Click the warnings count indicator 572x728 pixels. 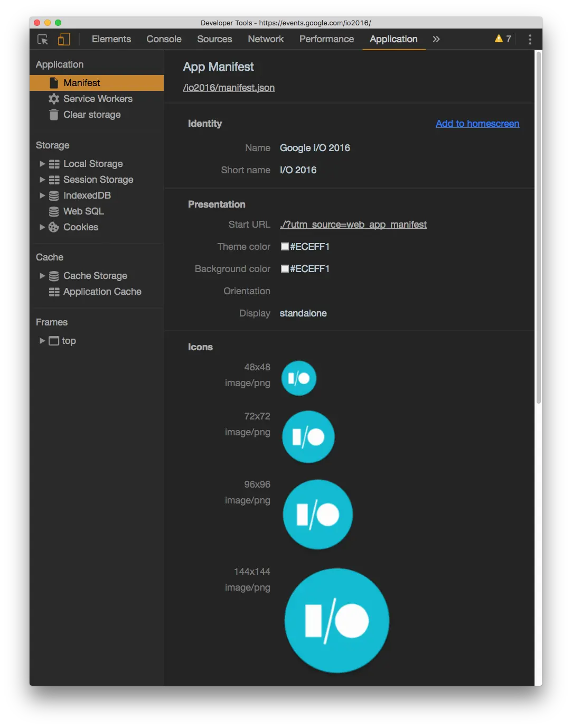coord(503,39)
